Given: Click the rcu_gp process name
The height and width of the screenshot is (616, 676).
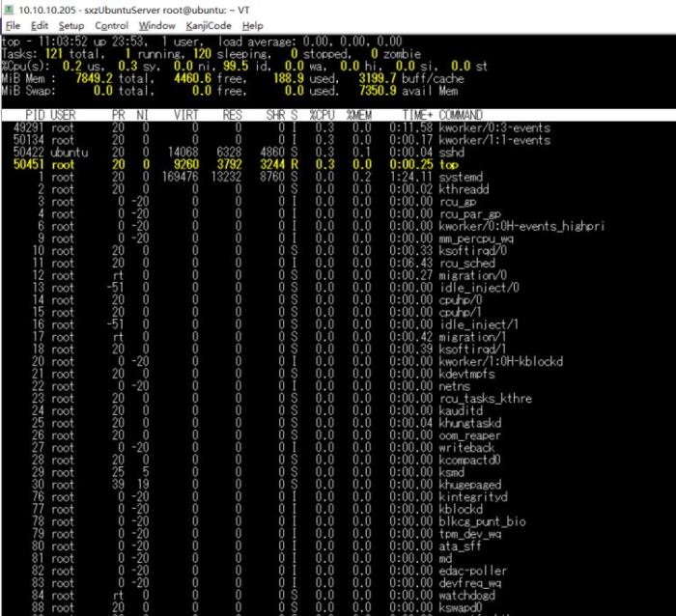Looking at the screenshot, I should pos(458,202).
